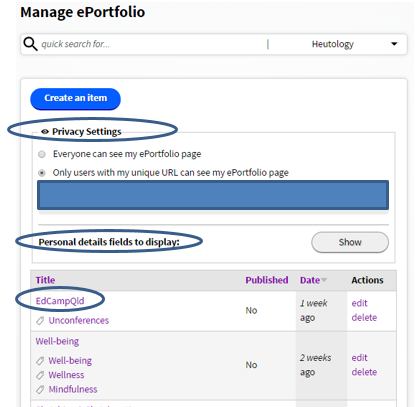The image size is (420, 407).
Task: Click the eye icon beside Privacy Settings
Action: pyautogui.click(x=45, y=132)
